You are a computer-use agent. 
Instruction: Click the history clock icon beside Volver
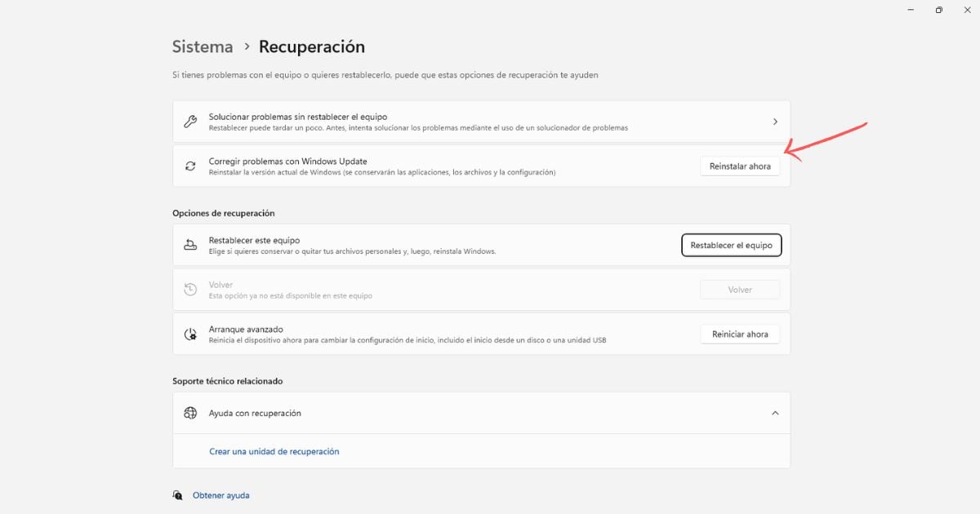pyautogui.click(x=190, y=290)
